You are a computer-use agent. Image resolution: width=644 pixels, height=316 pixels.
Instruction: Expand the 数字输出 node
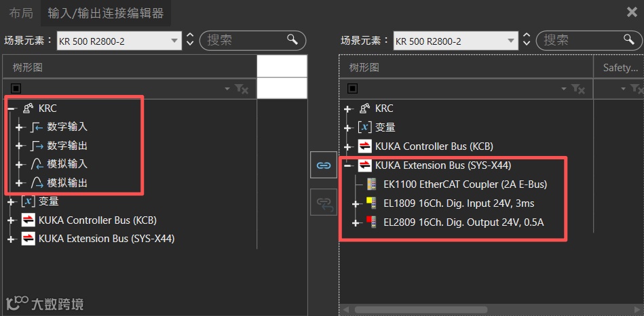click(x=19, y=146)
